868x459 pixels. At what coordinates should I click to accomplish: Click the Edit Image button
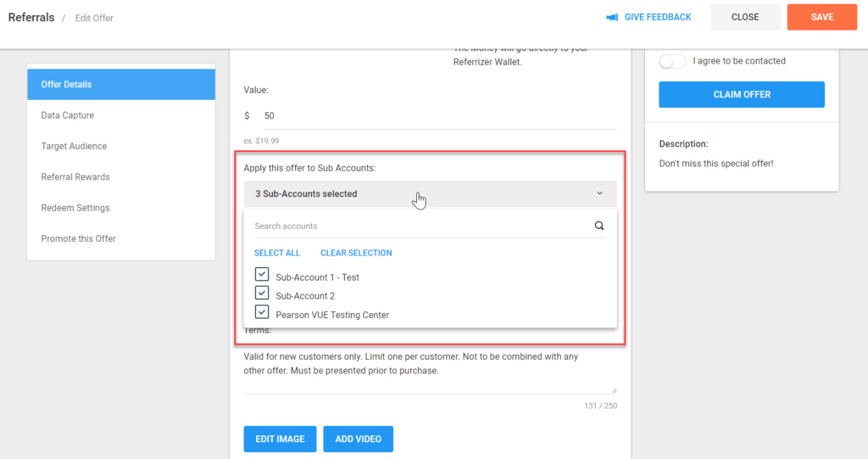click(280, 439)
